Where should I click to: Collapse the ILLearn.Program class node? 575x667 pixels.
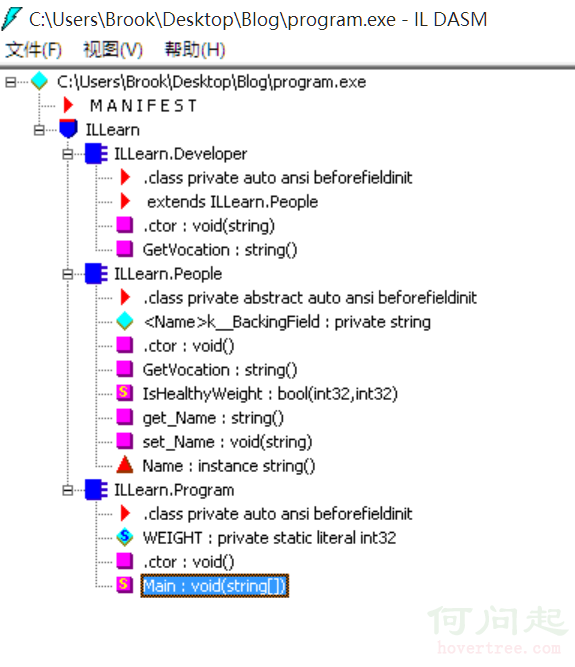coord(68,490)
